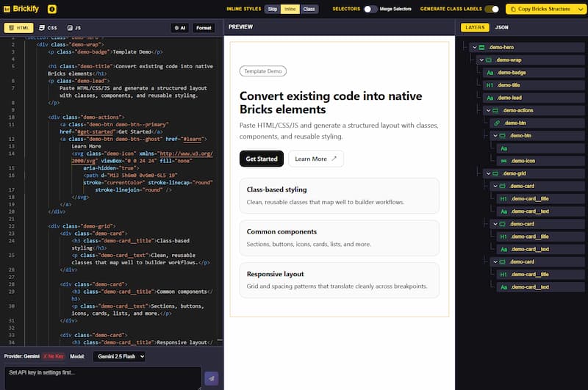Click the Class-based styling card
588x390 pixels.
[340, 195]
